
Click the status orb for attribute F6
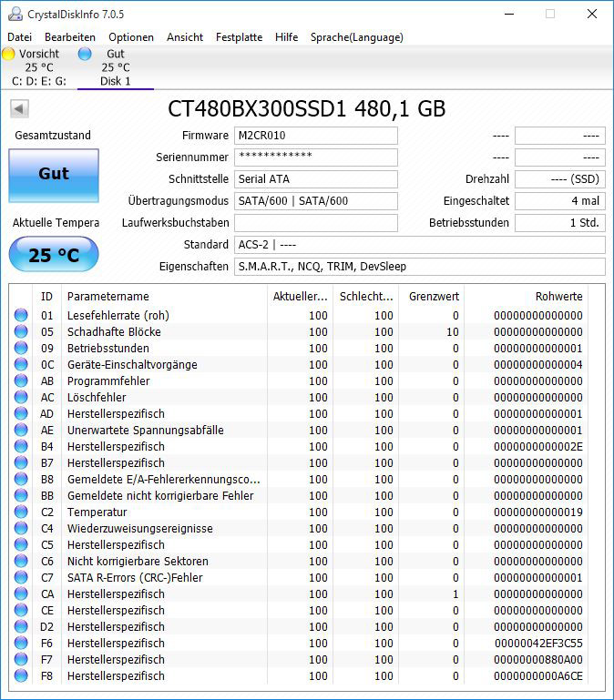(21, 643)
